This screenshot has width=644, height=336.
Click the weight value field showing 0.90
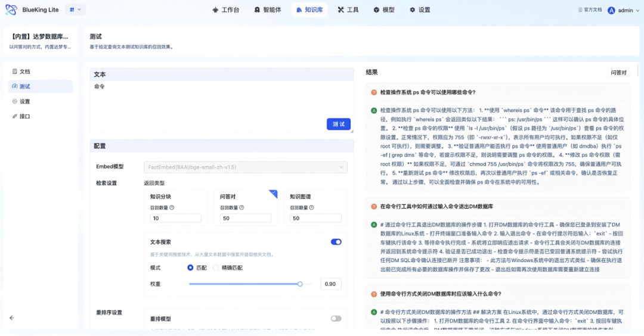(330, 284)
